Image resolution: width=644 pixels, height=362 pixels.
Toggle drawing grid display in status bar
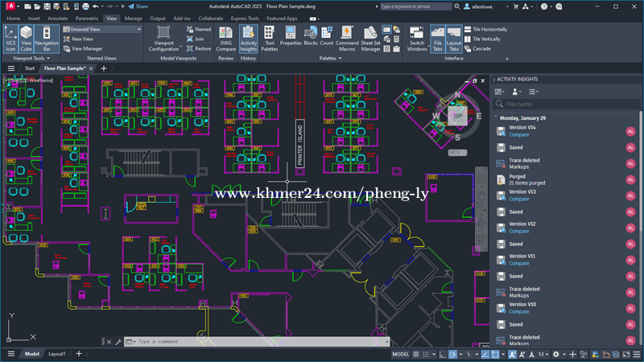416,354
